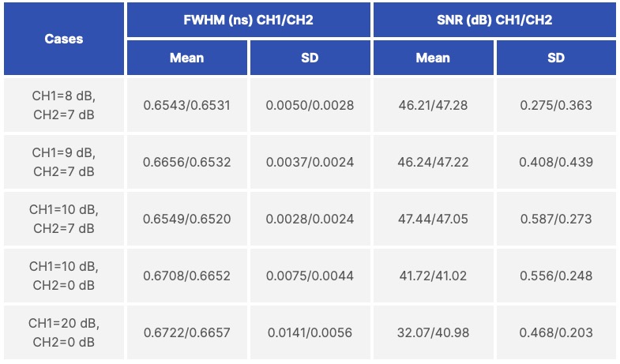Select the SD subheader under SNR
Viewport: 620px width, 364px height.
coord(556,58)
